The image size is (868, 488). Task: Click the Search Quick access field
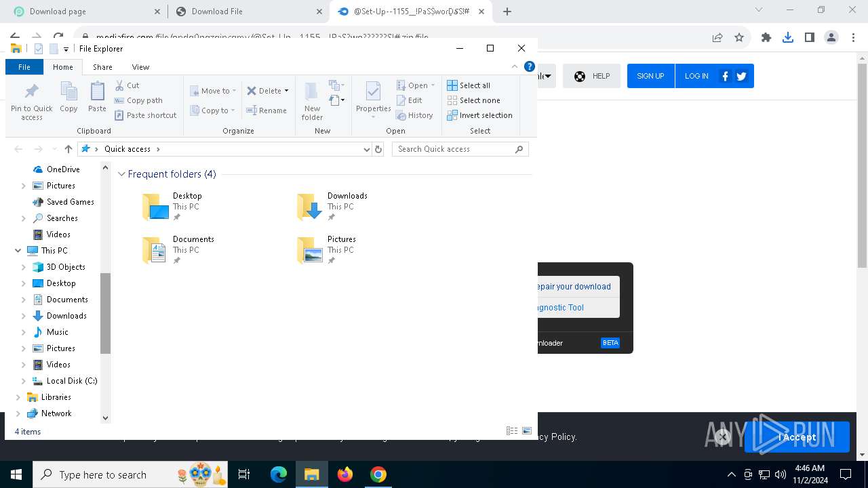460,149
